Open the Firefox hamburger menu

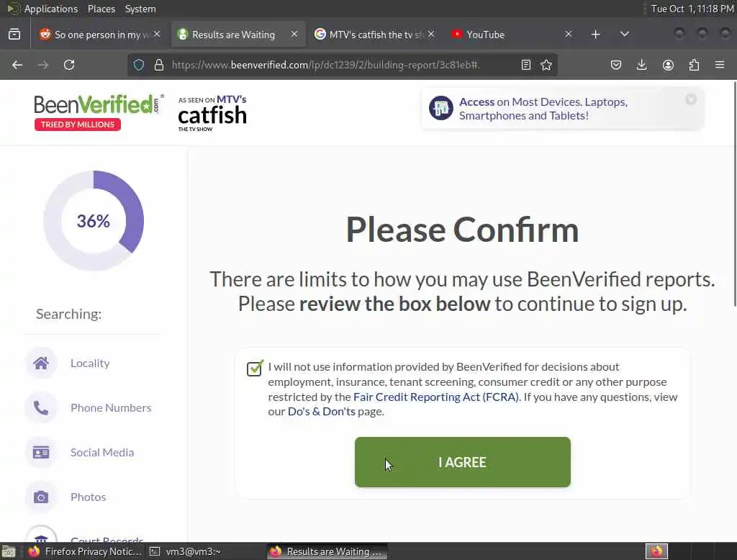pos(720,65)
